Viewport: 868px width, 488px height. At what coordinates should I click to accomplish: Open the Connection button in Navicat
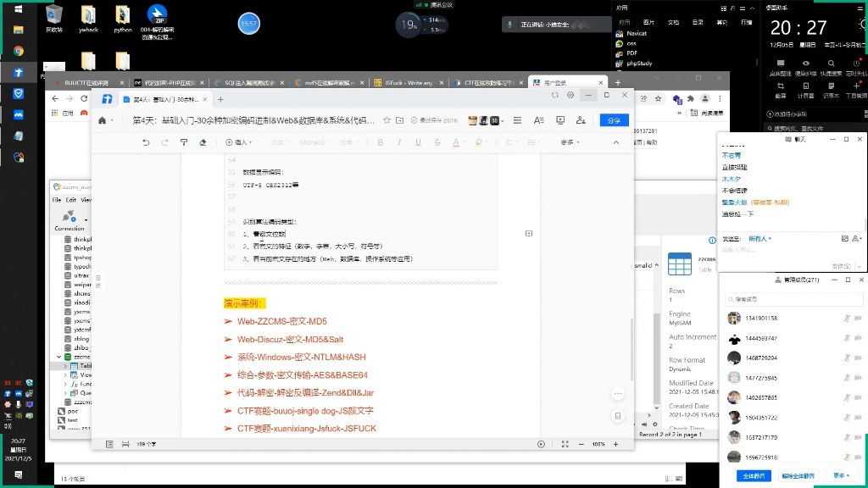pyautogui.click(x=70, y=219)
